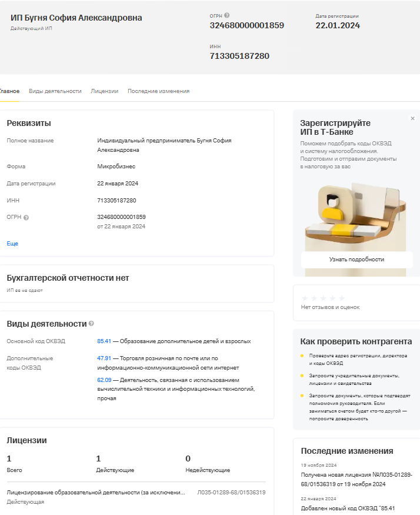Viewport: 420px width, 515px height.
Task: Open the Главное tab
Action: (x=9, y=91)
